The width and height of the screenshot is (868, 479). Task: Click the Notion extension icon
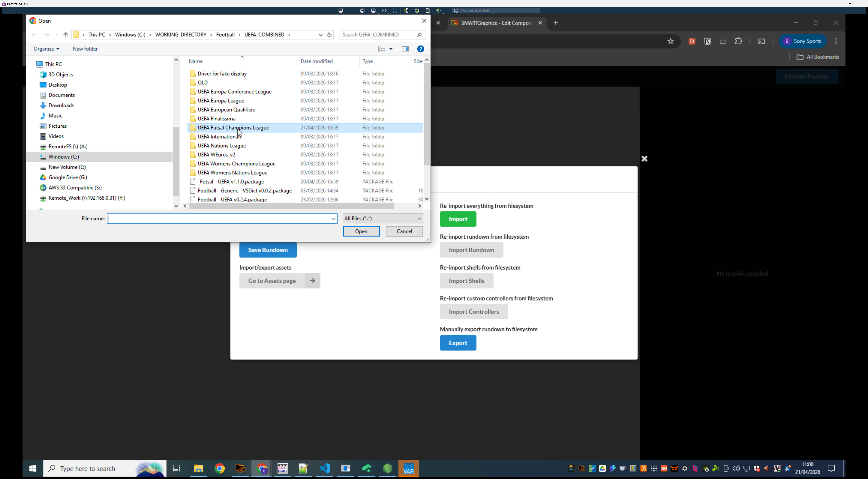[707, 41]
